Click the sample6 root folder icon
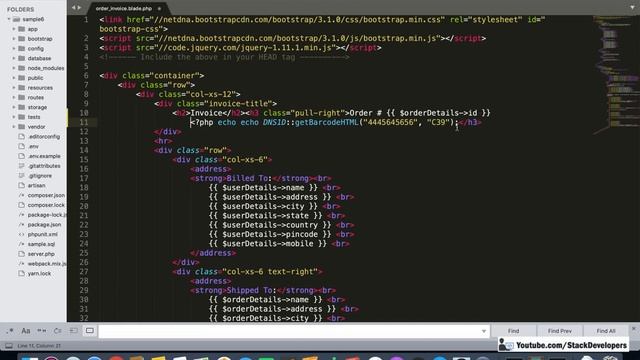The height and width of the screenshot is (360, 640). pos(17,19)
